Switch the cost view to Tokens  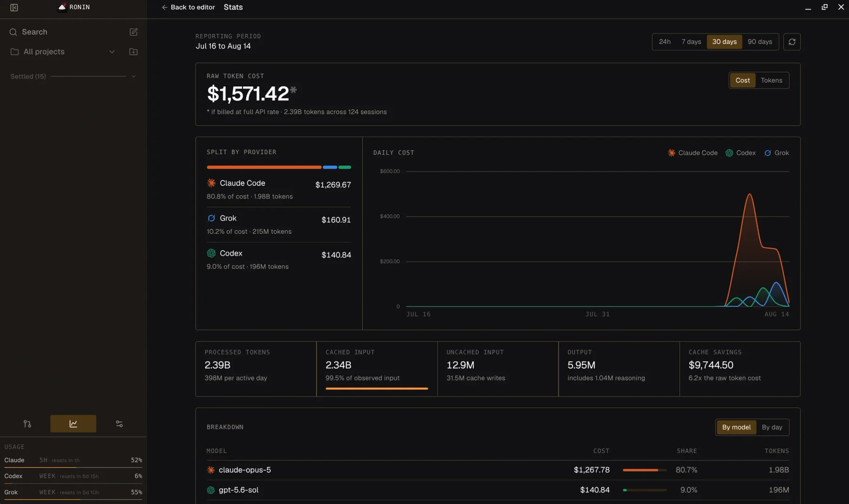pos(771,81)
